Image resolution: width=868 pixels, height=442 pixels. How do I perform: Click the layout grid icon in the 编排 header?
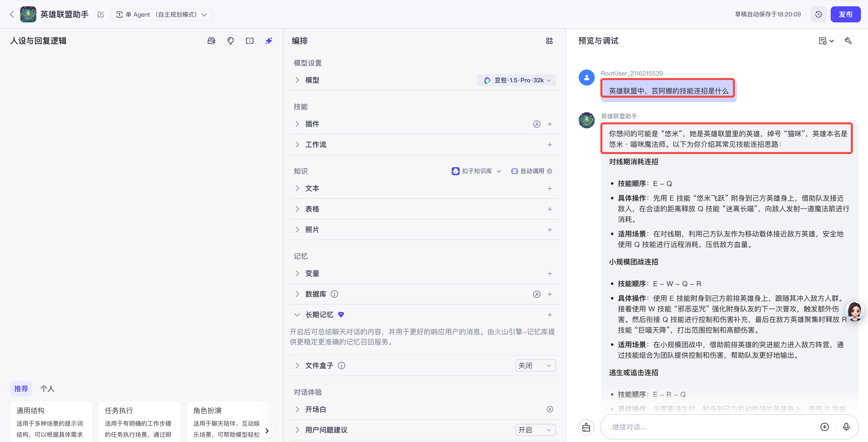[549, 40]
